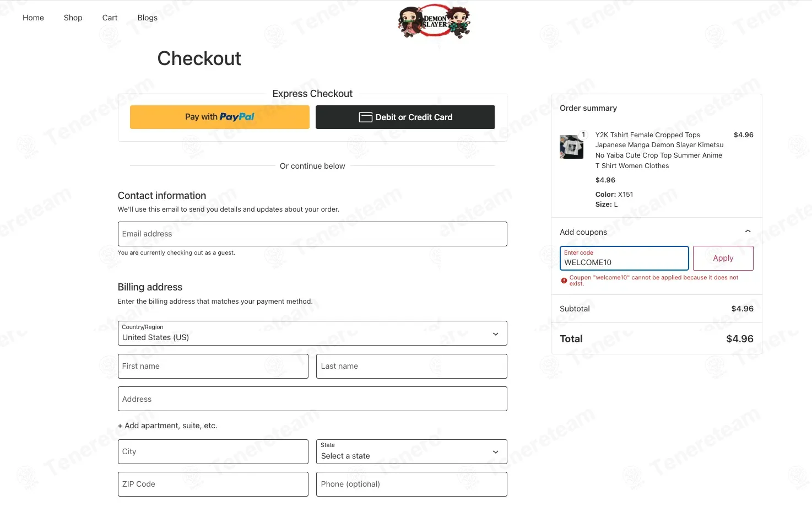Click the Billing address heading
The image size is (812, 517).
click(x=150, y=287)
